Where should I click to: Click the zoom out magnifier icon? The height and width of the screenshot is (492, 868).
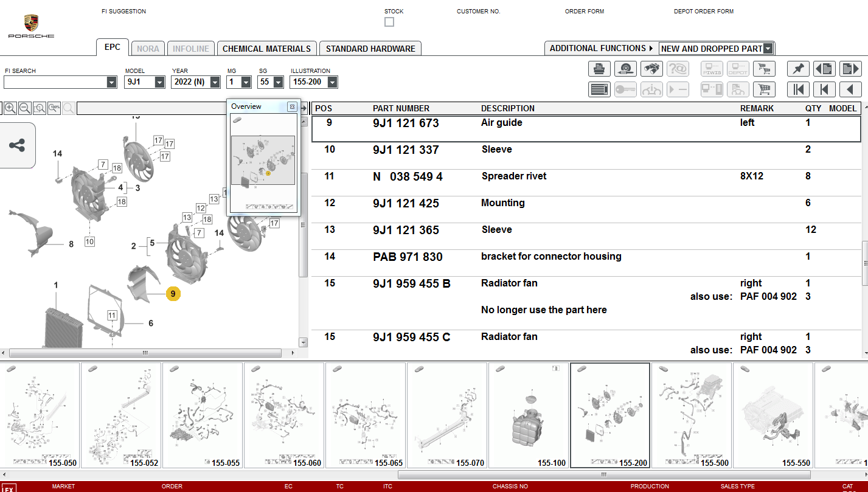coord(24,108)
